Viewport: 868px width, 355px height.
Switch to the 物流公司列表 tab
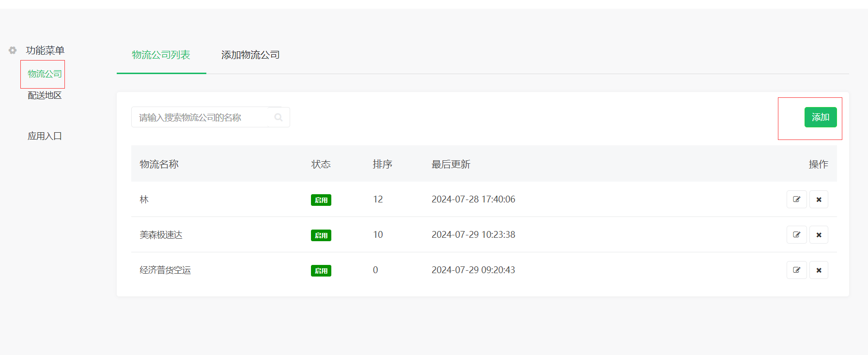(x=161, y=55)
